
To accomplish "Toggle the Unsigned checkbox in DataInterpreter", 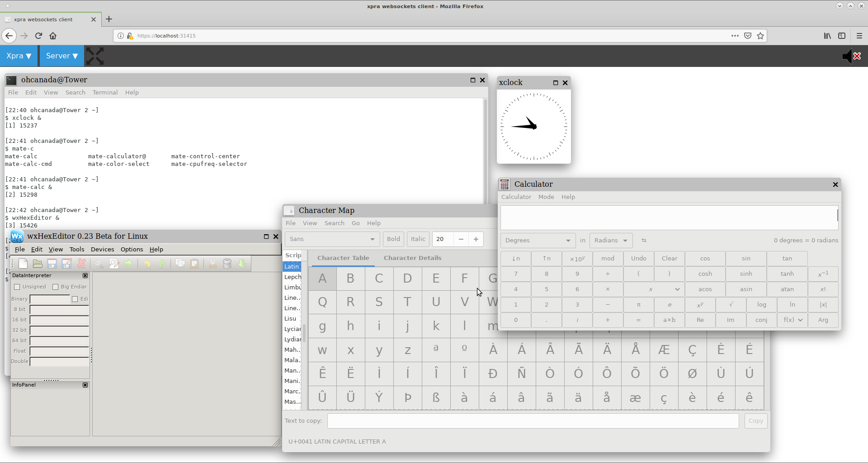I will pos(17,287).
